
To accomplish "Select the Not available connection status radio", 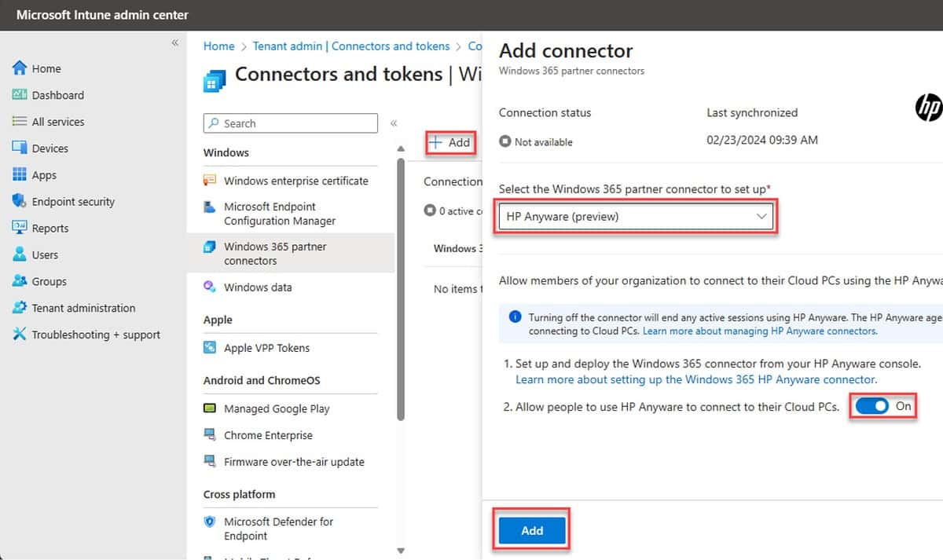I will [x=504, y=141].
